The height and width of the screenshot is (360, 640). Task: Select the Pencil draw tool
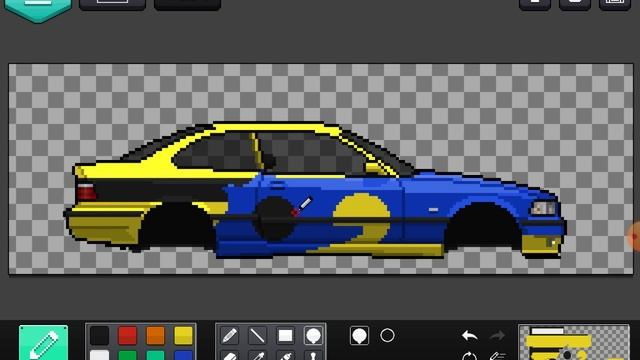230,336
